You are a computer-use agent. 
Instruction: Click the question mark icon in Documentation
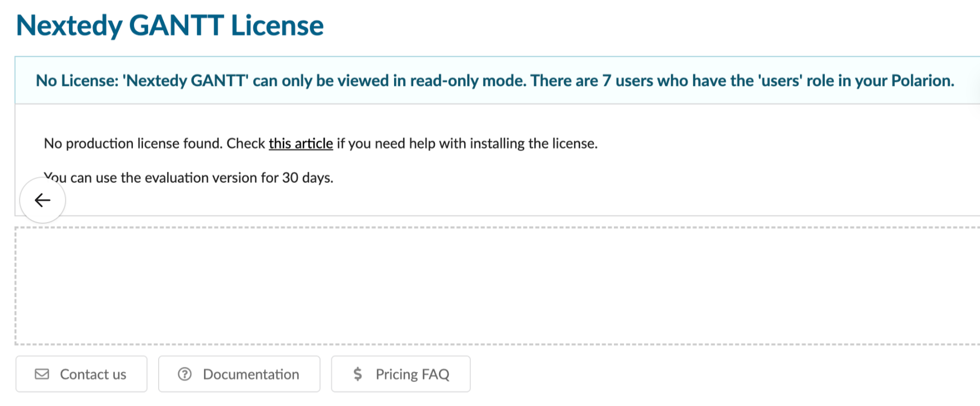(x=184, y=374)
